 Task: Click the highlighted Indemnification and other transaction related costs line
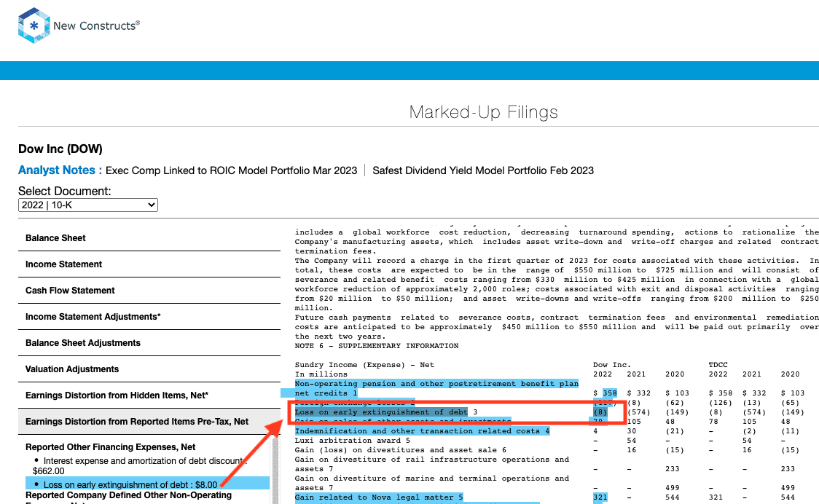point(422,431)
